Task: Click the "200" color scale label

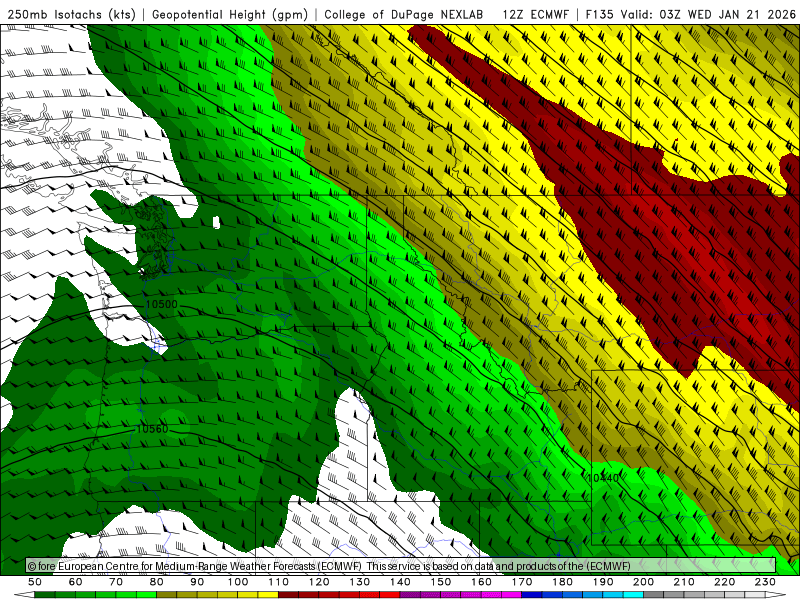Action: 643,582
